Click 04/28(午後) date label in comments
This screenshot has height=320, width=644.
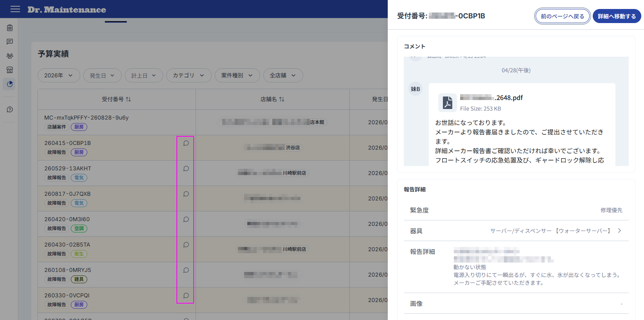pyautogui.click(x=516, y=70)
